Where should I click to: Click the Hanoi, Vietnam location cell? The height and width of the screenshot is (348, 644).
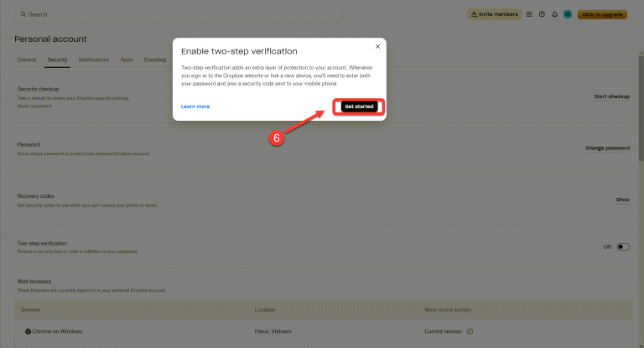coord(273,331)
